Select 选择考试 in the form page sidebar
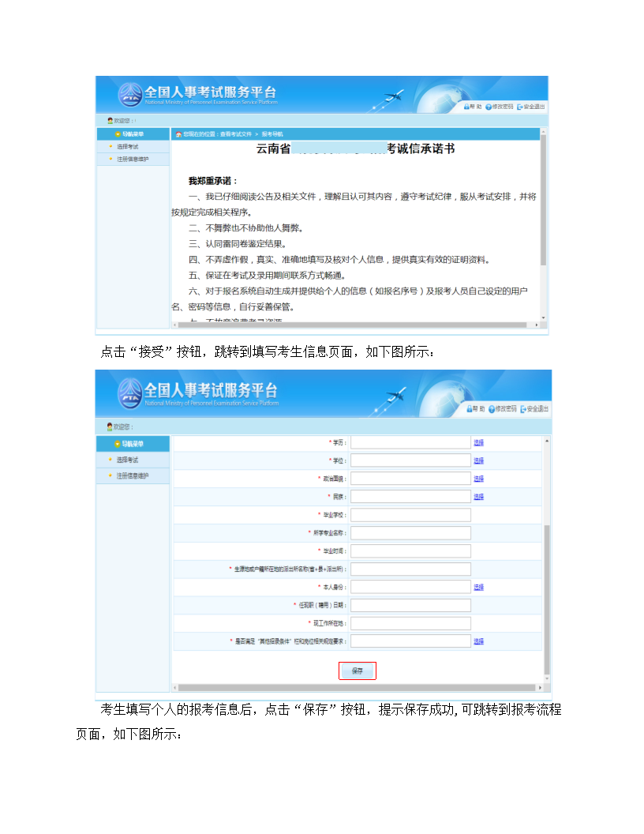 tap(127, 460)
